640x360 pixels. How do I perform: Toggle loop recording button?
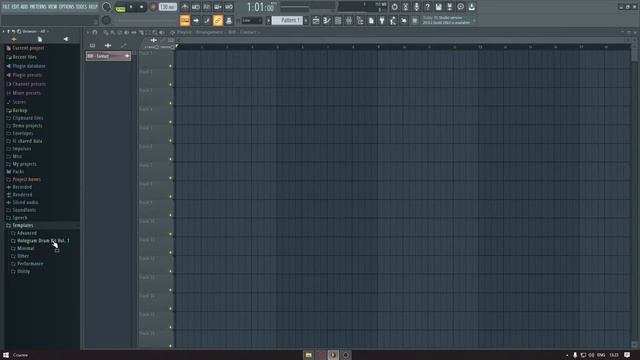point(229,7)
